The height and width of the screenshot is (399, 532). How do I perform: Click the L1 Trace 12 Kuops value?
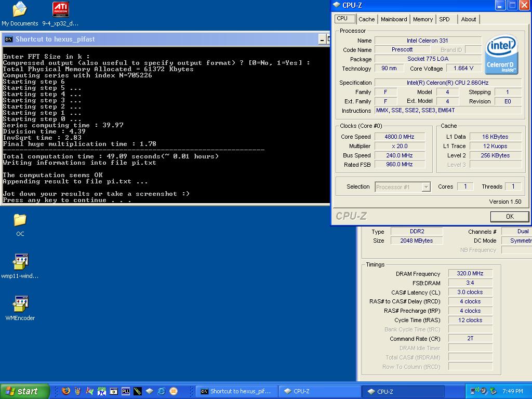click(x=495, y=146)
